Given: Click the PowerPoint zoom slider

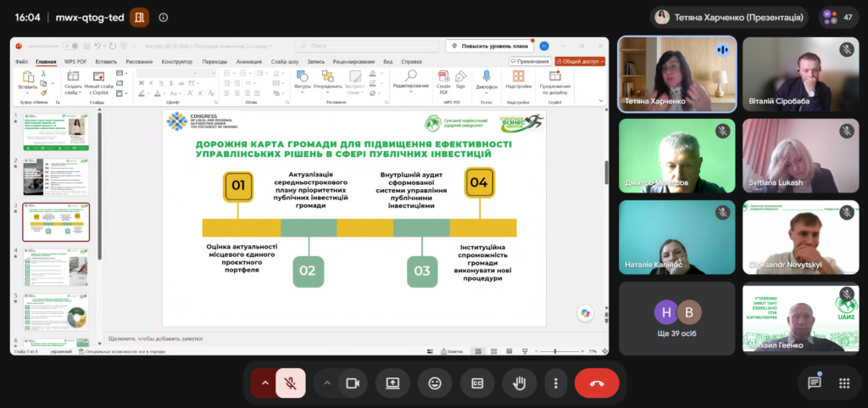Looking at the screenshot, I should pos(561,351).
